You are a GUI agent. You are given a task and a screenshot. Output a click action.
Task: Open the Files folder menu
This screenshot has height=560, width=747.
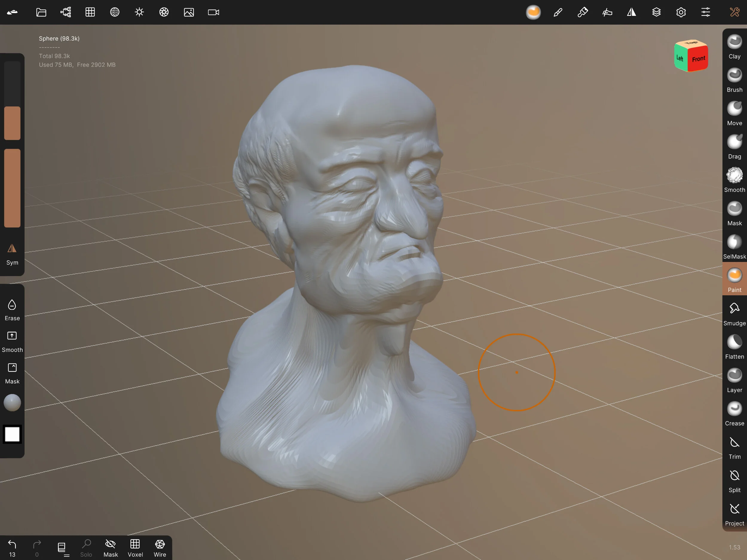(41, 13)
